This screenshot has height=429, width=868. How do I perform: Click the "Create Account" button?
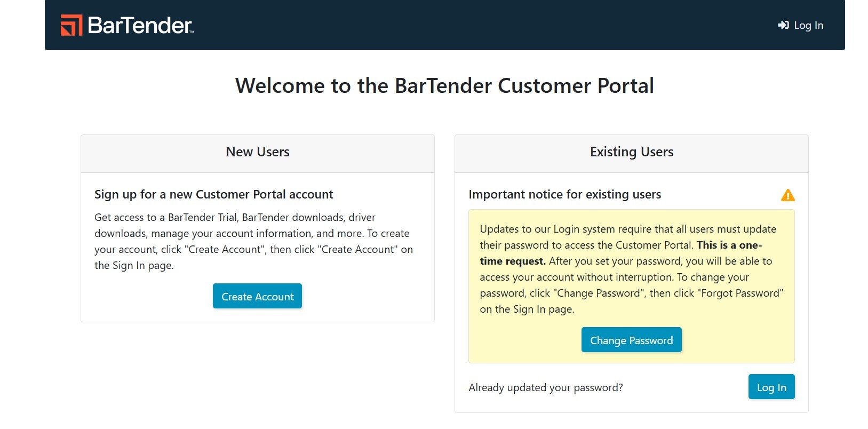tap(257, 296)
